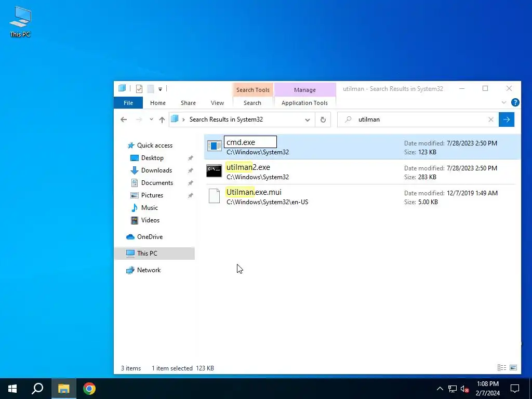Open the File menu
Image resolution: width=532 pixels, height=399 pixels.
tap(128, 103)
